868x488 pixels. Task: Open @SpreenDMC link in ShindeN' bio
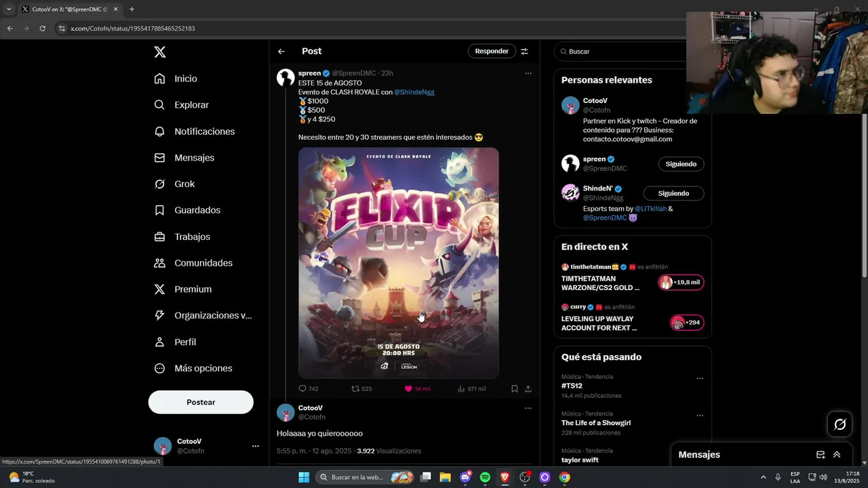pyautogui.click(x=605, y=218)
